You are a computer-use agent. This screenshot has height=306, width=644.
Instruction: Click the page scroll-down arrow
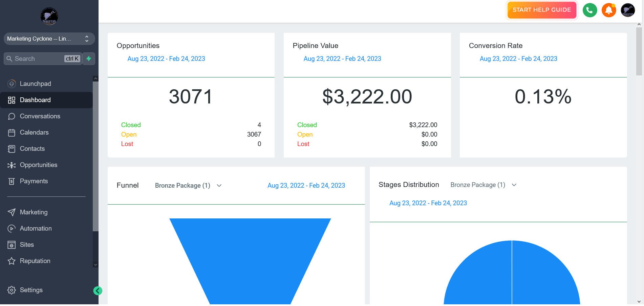pos(639,301)
